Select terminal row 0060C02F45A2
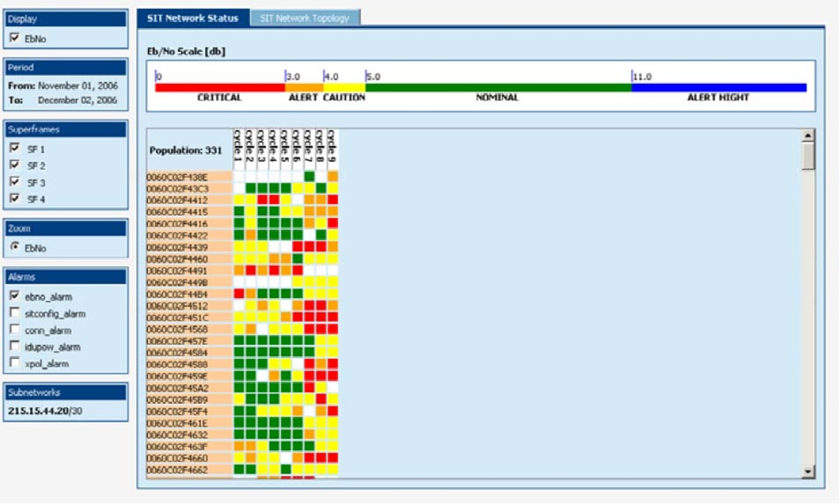The image size is (840, 504). click(189, 388)
